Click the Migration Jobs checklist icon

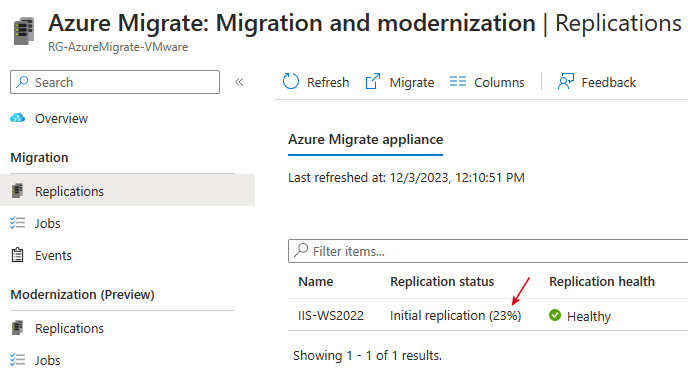click(18, 223)
